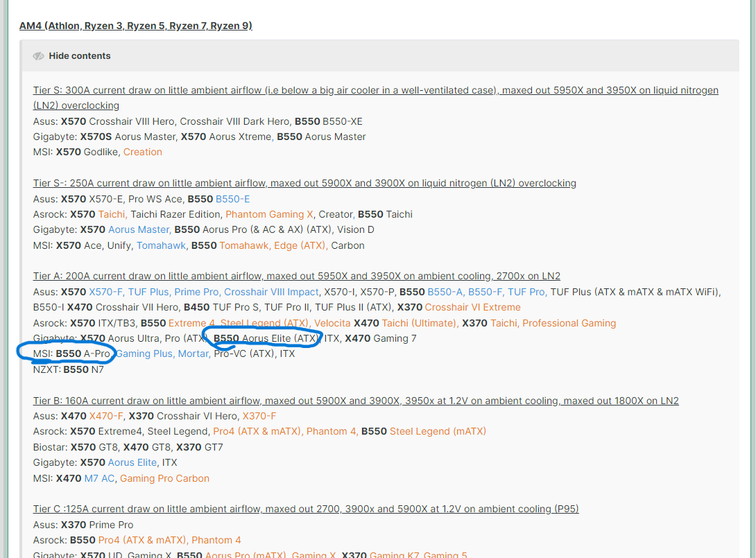Open the MSI X570 Creation link

(143, 152)
